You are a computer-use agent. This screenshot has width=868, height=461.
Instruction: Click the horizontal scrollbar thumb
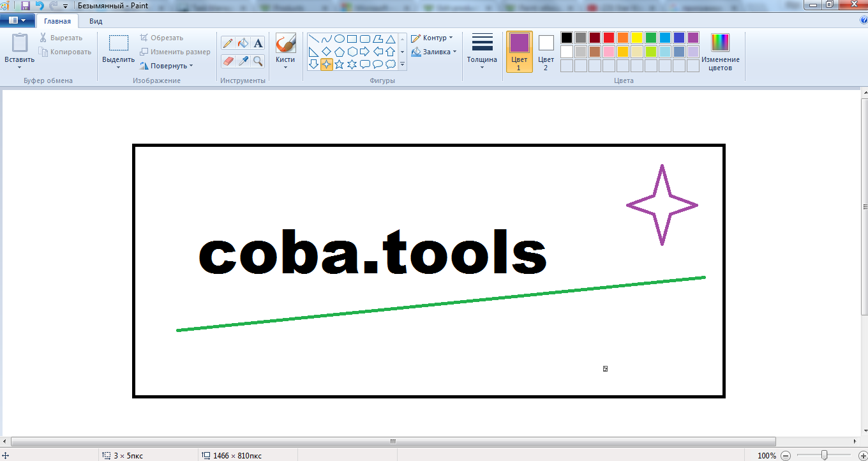(394, 441)
